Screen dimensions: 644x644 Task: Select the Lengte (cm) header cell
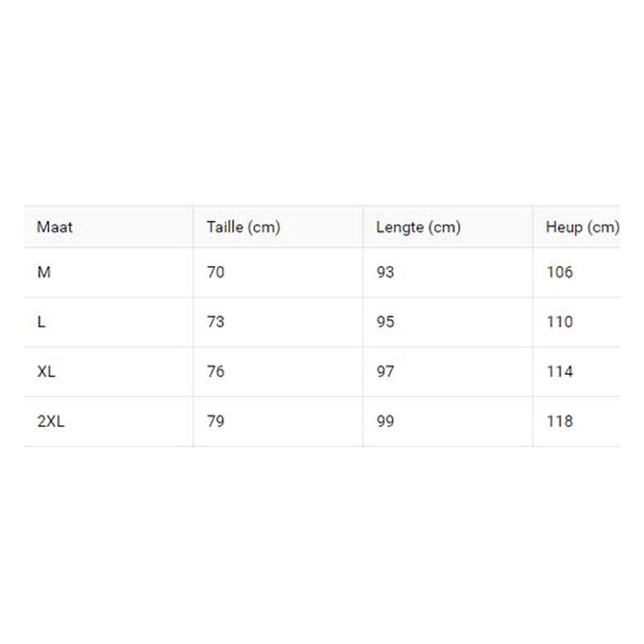pyautogui.click(x=419, y=227)
